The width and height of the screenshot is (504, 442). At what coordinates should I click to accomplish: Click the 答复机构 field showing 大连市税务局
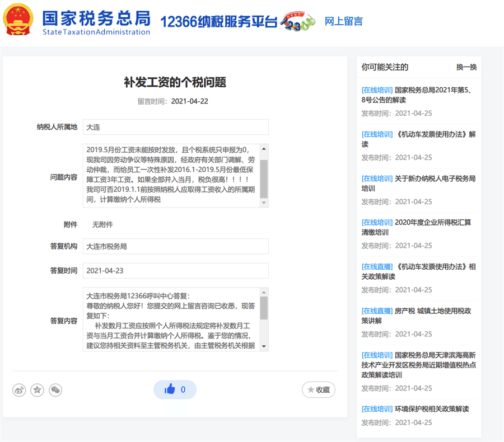175,246
